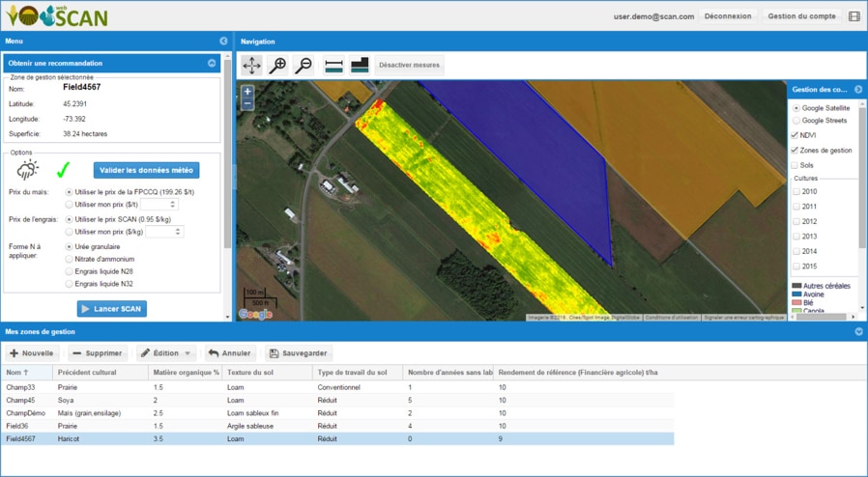The image size is (868, 477).
Task: Click the Sauvegarder button
Action: click(299, 353)
